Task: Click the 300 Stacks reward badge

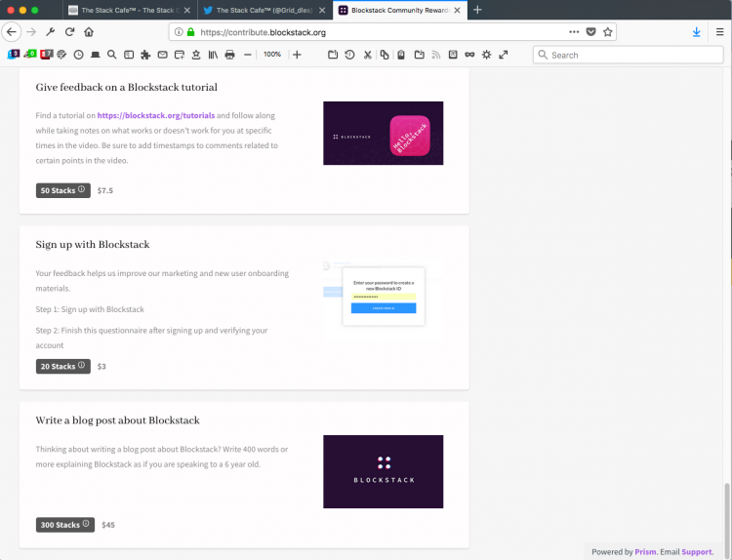Action: pos(65,525)
